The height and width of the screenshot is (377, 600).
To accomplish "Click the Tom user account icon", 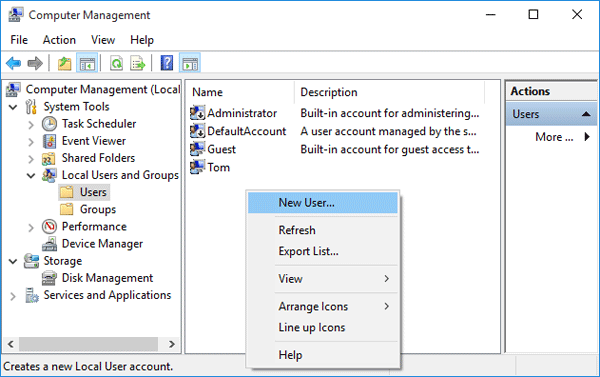I will click(x=197, y=167).
